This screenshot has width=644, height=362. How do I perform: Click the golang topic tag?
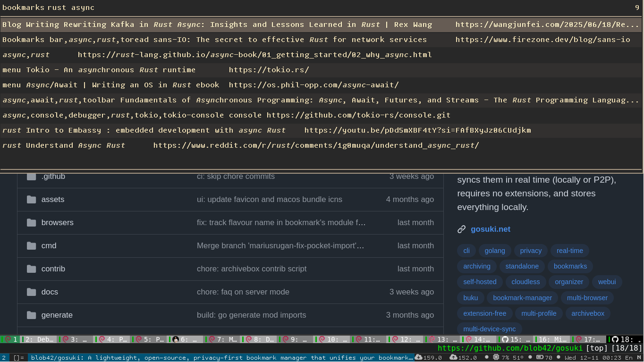tap(495, 251)
